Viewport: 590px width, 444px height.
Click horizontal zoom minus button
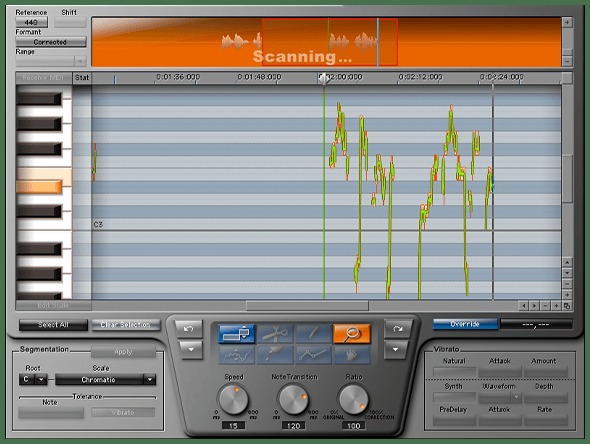tap(545, 306)
